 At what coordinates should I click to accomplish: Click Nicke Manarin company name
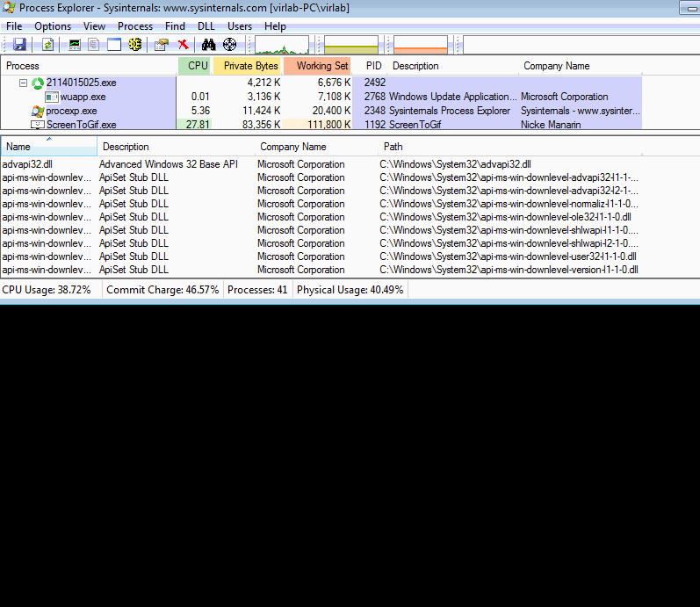pos(551,125)
